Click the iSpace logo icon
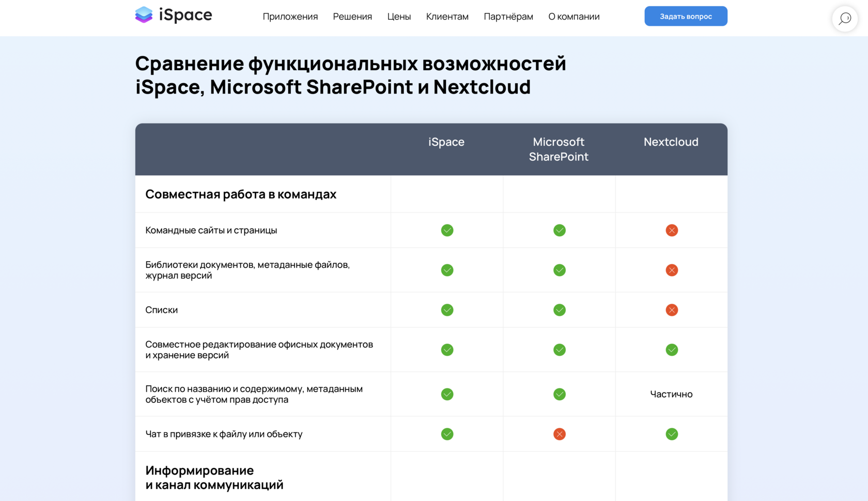This screenshot has width=868, height=501. click(144, 15)
